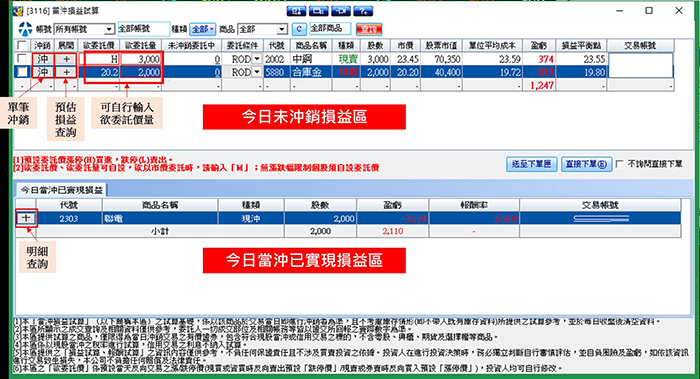Expand 聯電 detail with the plus button
The height and width of the screenshot is (379, 700).
click(x=26, y=218)
